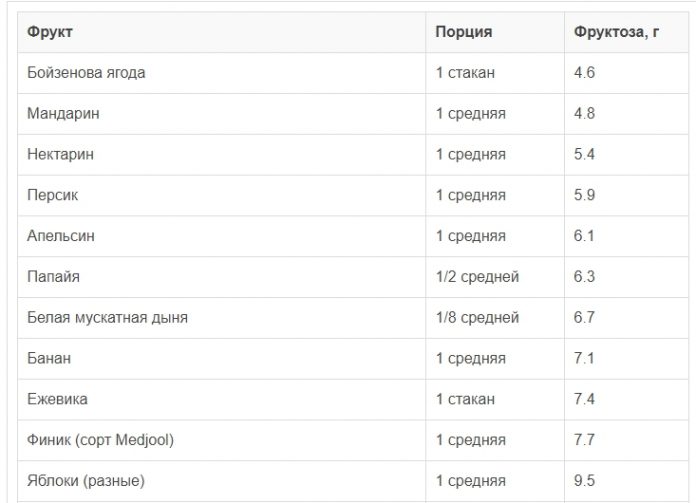
Task: Select the «Банан» cell
Action: [50, 358]
